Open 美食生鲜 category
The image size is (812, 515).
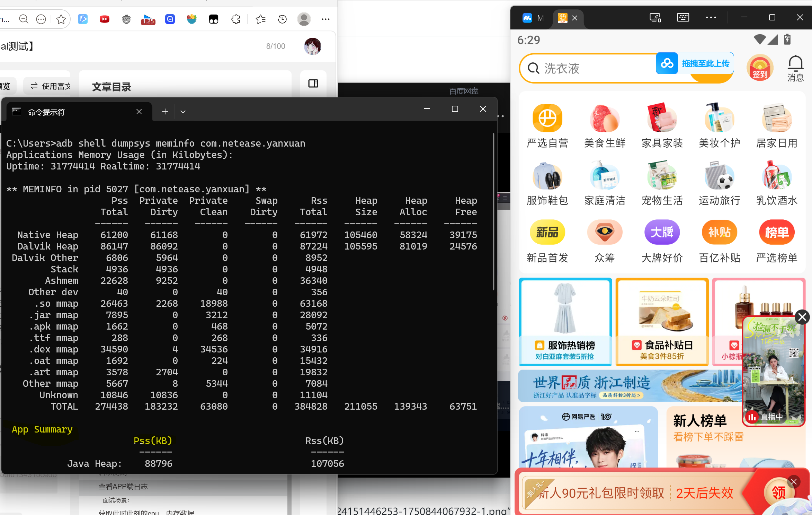605,126
